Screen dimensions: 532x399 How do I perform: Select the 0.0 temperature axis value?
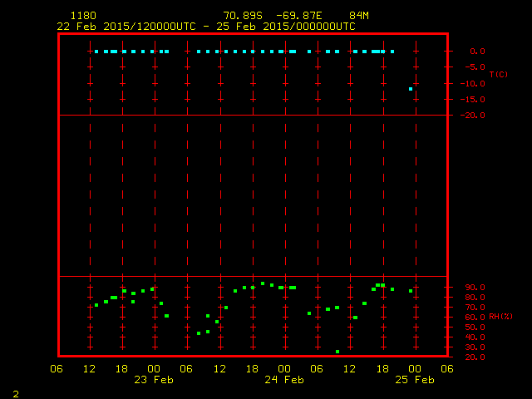(x=477, y=51)
